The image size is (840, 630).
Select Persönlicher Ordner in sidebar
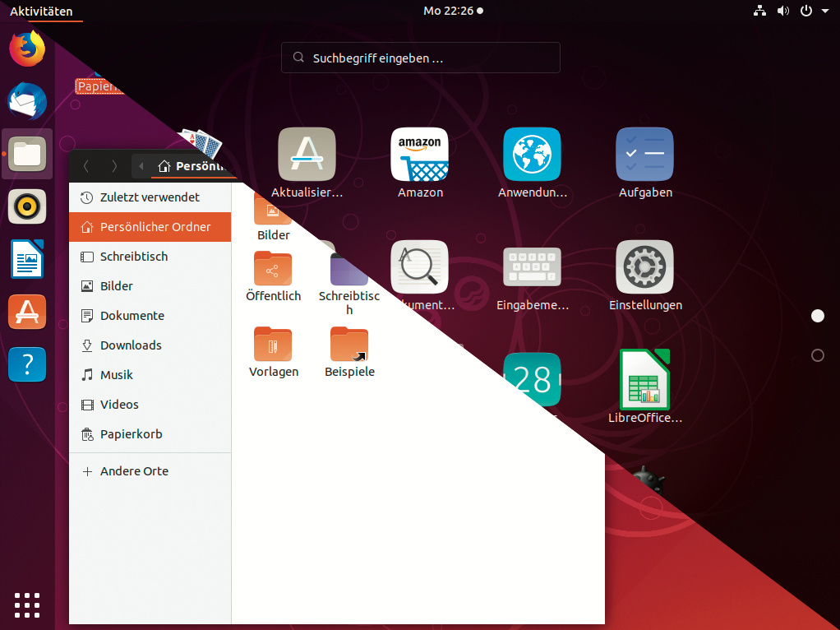coord(150,227)
